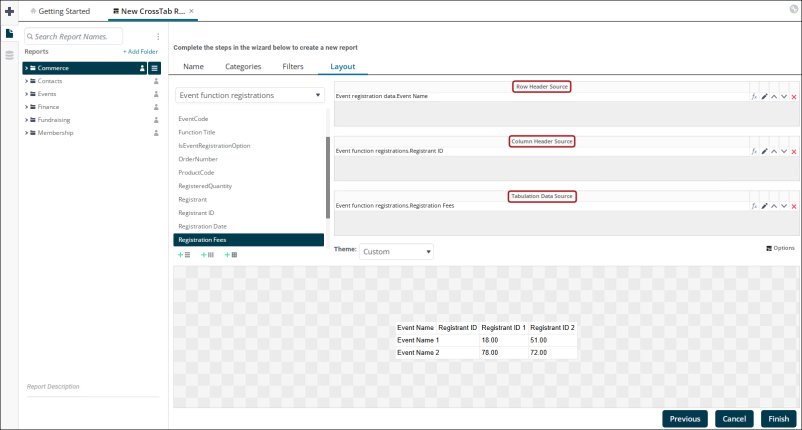Switch to the Getting Started tab
Viewport: 802px width, 430px height.
(x=60, y=11)
